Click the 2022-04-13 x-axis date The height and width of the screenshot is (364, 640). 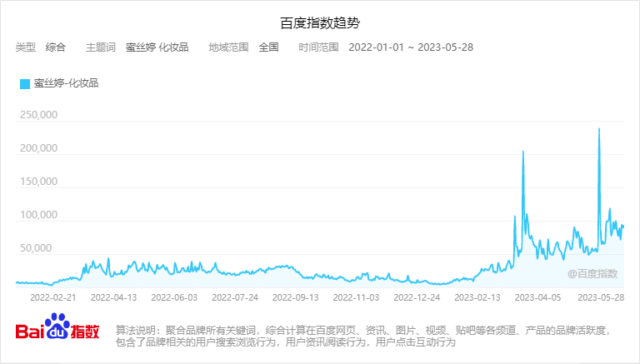[x=114, y=297]
